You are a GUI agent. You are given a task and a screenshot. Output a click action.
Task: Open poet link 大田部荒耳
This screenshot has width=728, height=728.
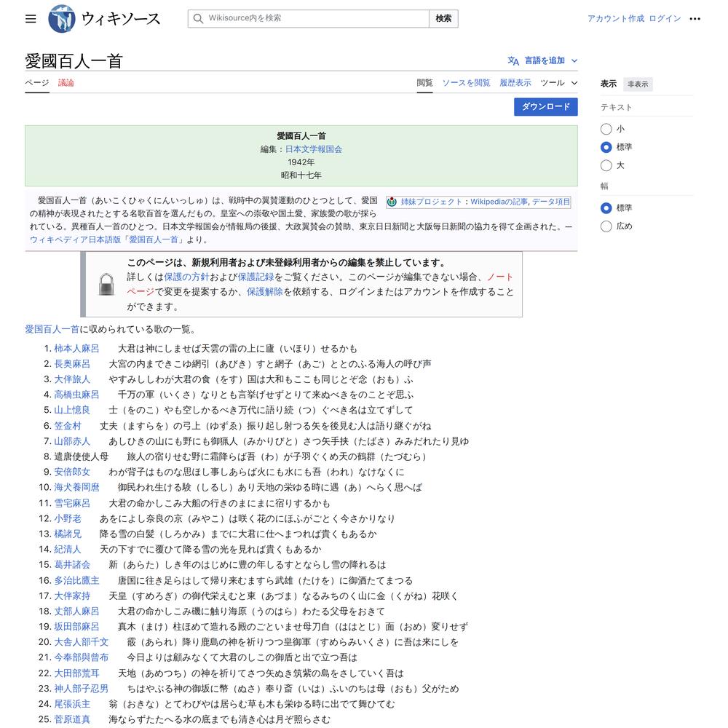76,673
